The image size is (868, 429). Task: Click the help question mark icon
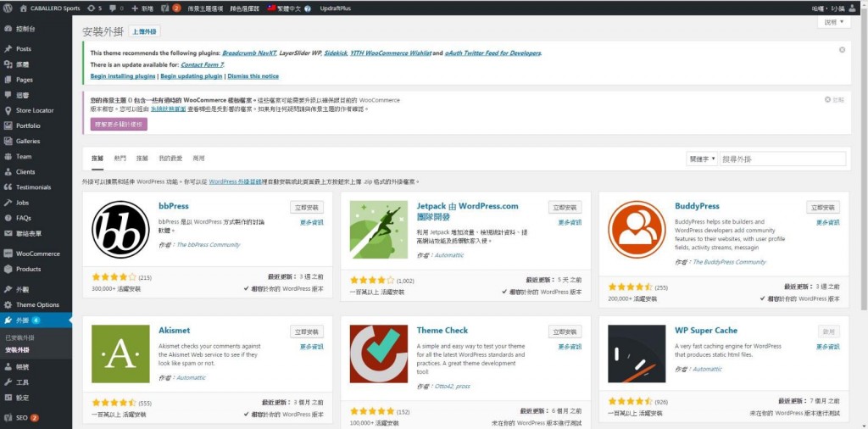point(307,8)
